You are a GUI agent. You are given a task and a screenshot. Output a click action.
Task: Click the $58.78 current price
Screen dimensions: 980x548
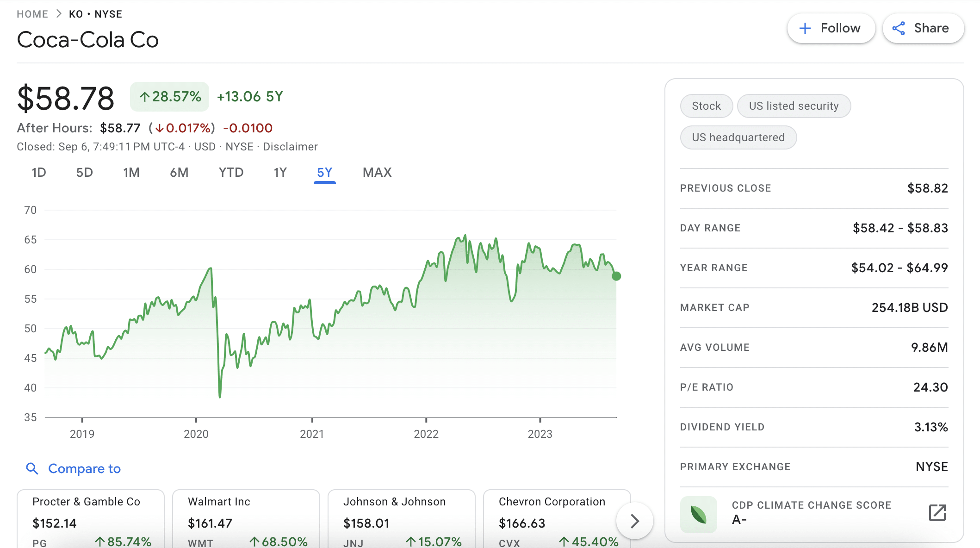tap(66, 99)
